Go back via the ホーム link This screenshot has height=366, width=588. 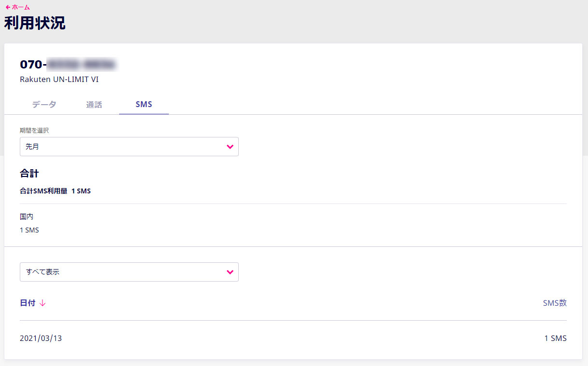click(17, 7)
